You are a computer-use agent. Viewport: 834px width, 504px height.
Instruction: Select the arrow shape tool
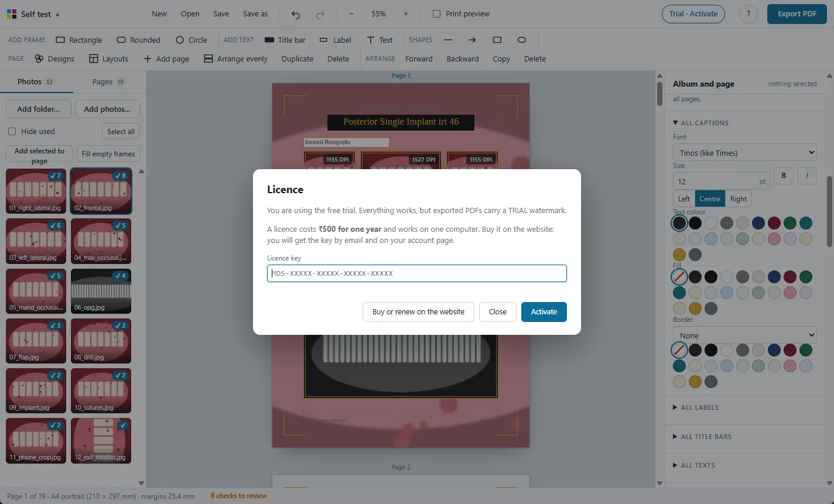(472, 40)
